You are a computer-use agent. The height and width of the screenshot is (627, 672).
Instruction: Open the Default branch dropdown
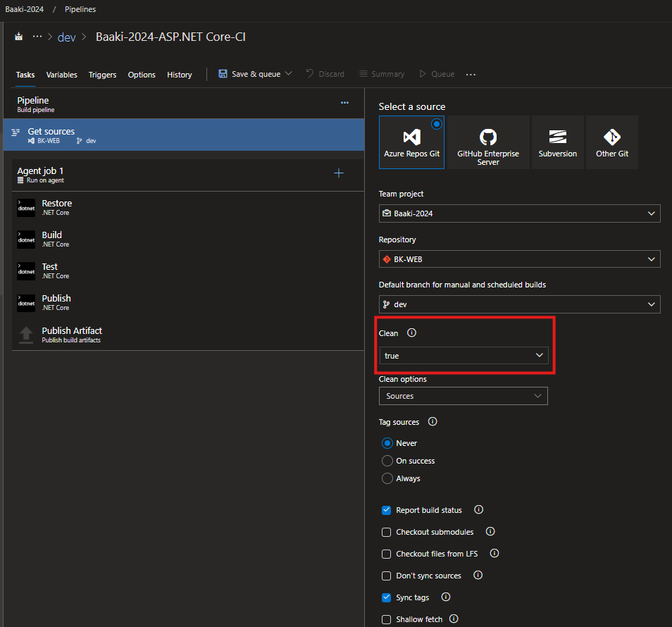[x=519, y=304]
